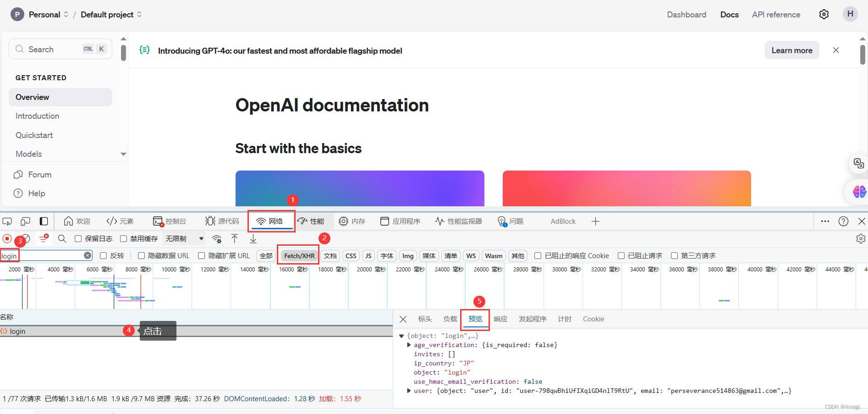Toggle the 保留日志 checkbox
Image resolution: width=868 pixels, height=414 pixels.
(x=78, y=238)
